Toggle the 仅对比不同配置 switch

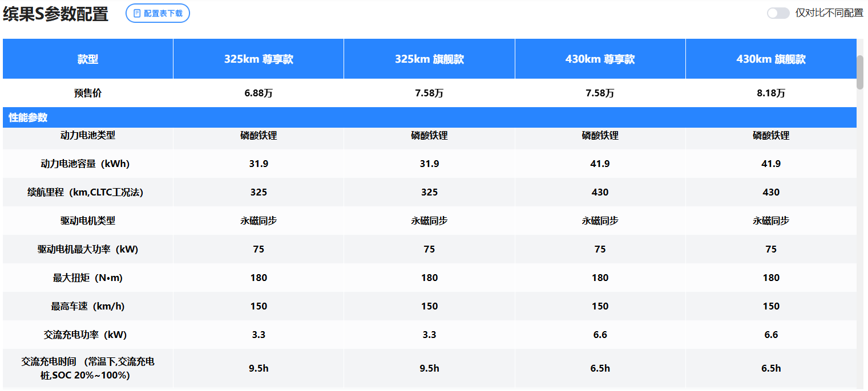pos(778,13)
